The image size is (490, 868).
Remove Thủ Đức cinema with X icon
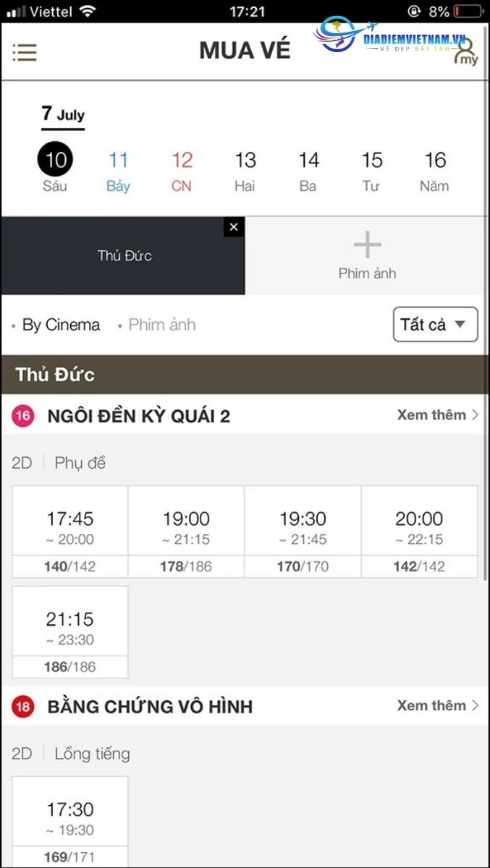tap(233, 227)
